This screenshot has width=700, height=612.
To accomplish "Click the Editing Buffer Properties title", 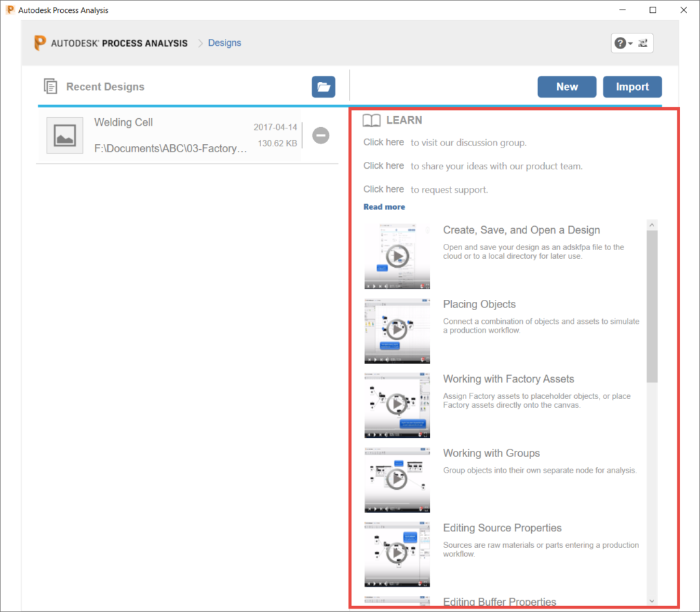I will (x=500, y=601).
